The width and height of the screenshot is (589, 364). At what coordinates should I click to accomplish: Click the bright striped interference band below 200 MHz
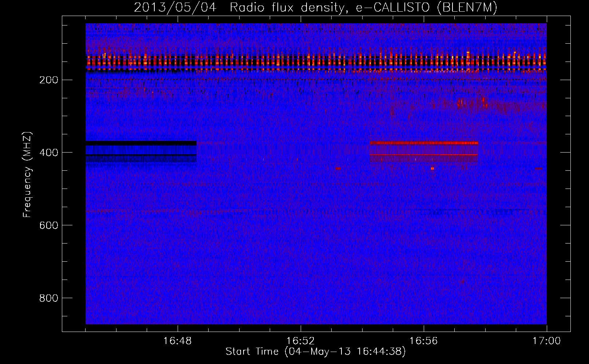click(316, 62)
